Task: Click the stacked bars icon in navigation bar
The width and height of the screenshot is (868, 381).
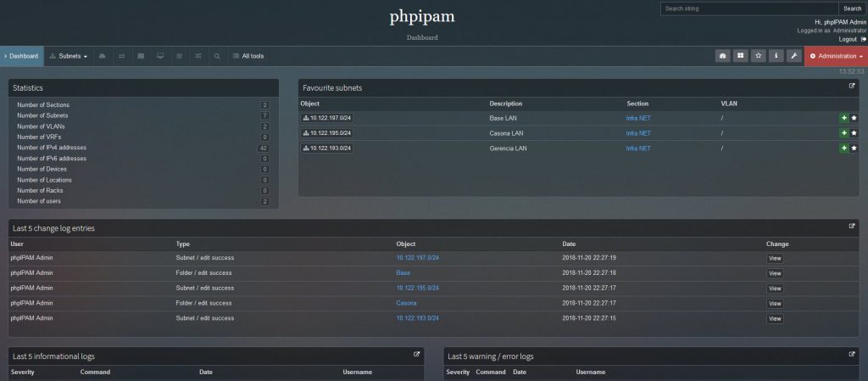Action: point(179,56)
